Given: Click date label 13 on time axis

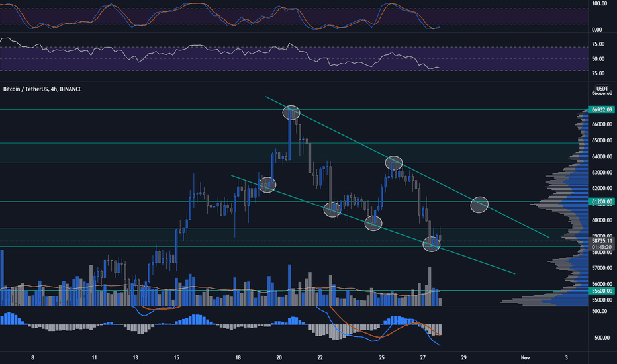Looking at the screenshot, I should tap(135, 357).
